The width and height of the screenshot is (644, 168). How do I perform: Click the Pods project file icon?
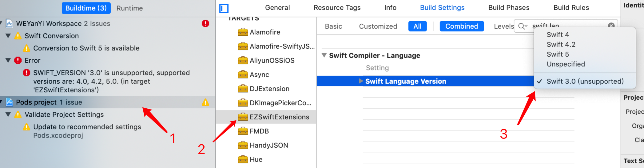(x=10, y=102)
